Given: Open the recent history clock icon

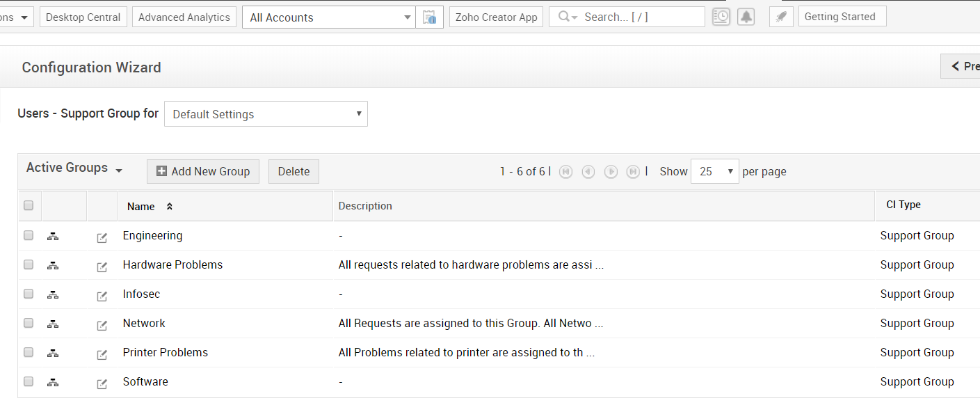Looking at the screenshot, I should coord(721,17).
